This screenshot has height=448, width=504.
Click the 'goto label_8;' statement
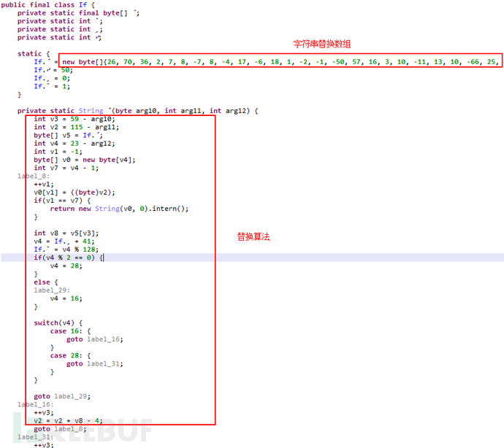[60, 429]
